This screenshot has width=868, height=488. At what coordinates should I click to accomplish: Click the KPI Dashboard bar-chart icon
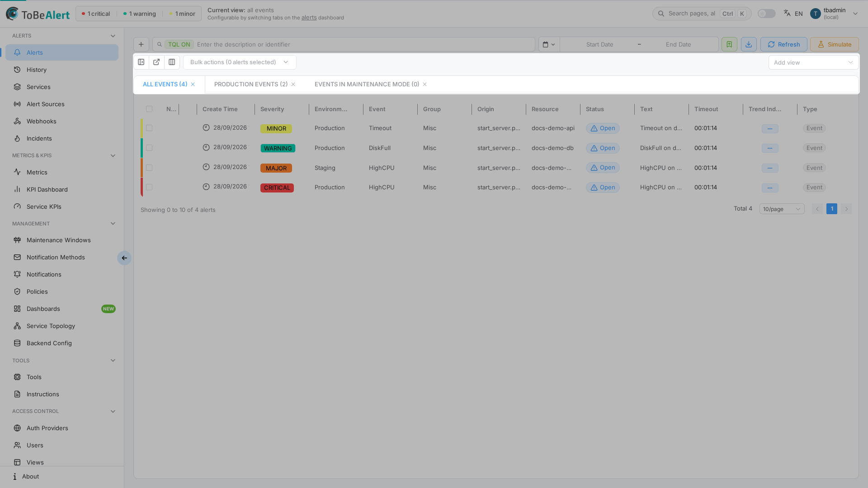[17, 189]
